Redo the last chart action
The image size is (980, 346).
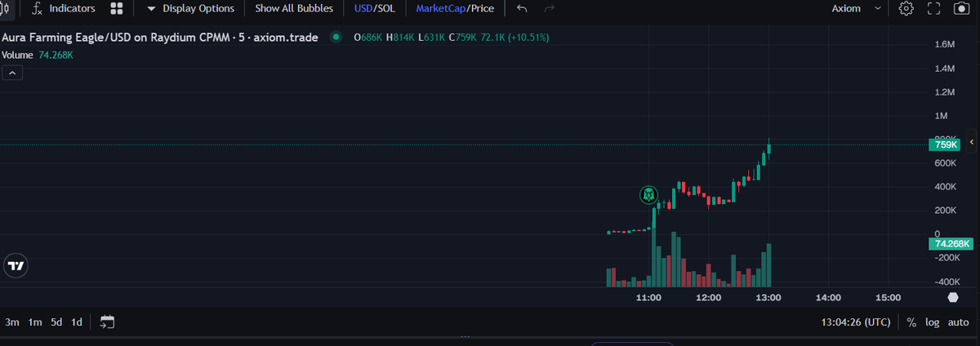pos(549,8)
